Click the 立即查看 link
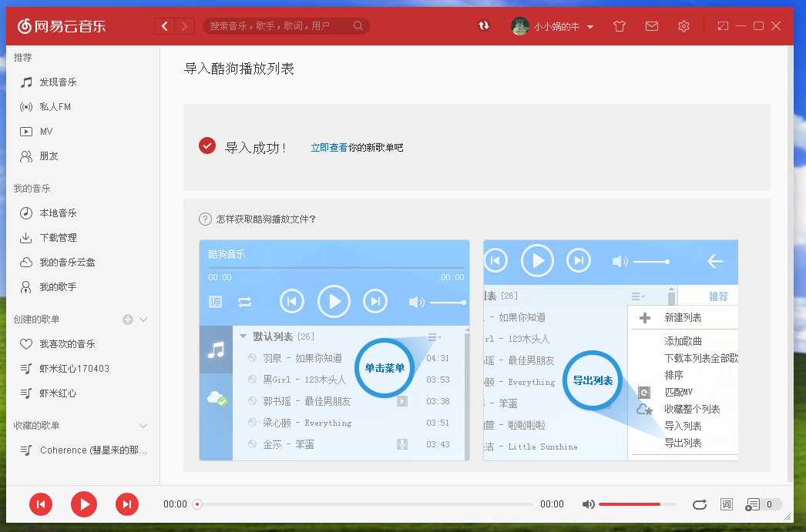806x532 pixels. [329, 148]
